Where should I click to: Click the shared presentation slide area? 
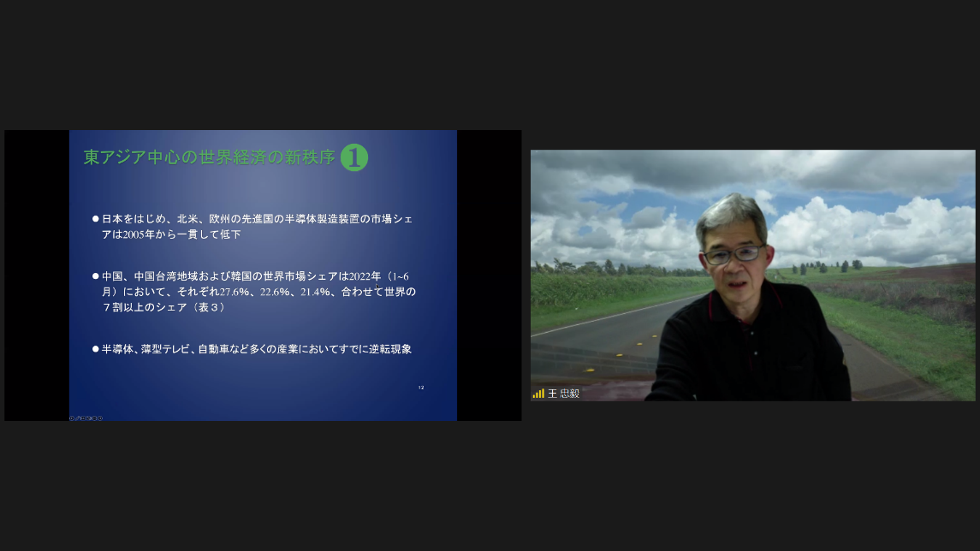pyautogui.click(x=263, y=275)
